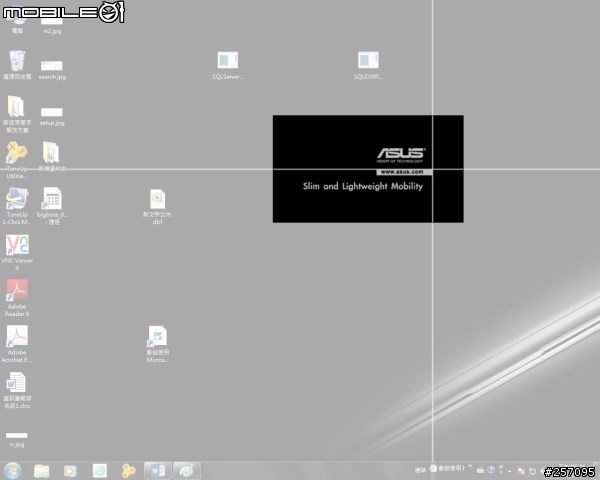Open the folder beside TuneUp Utilities
The height and width of the screenshot is (480, 600).
tap(52, 156)
